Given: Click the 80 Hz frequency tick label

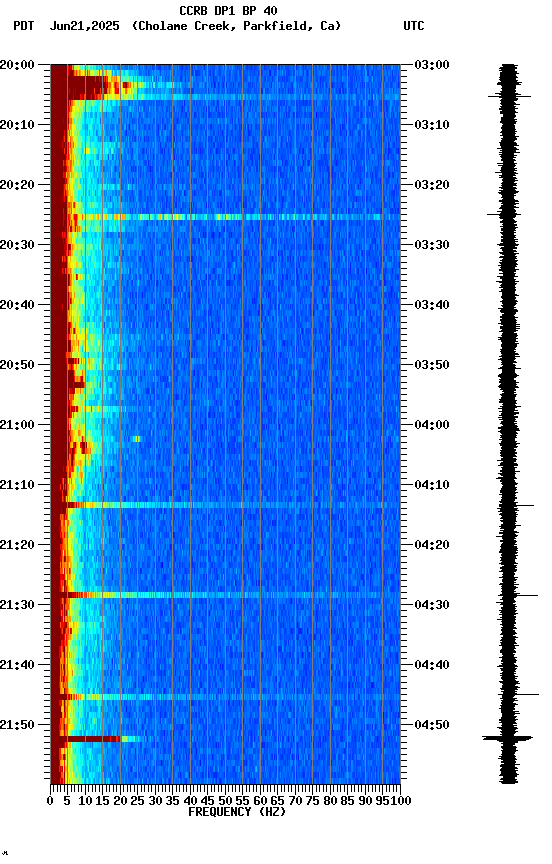Looking at the screenshot, I should (330, 802).
